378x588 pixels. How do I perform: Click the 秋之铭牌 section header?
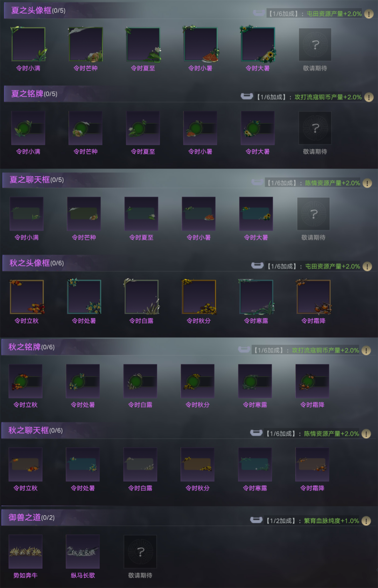[x=31, y=347]
